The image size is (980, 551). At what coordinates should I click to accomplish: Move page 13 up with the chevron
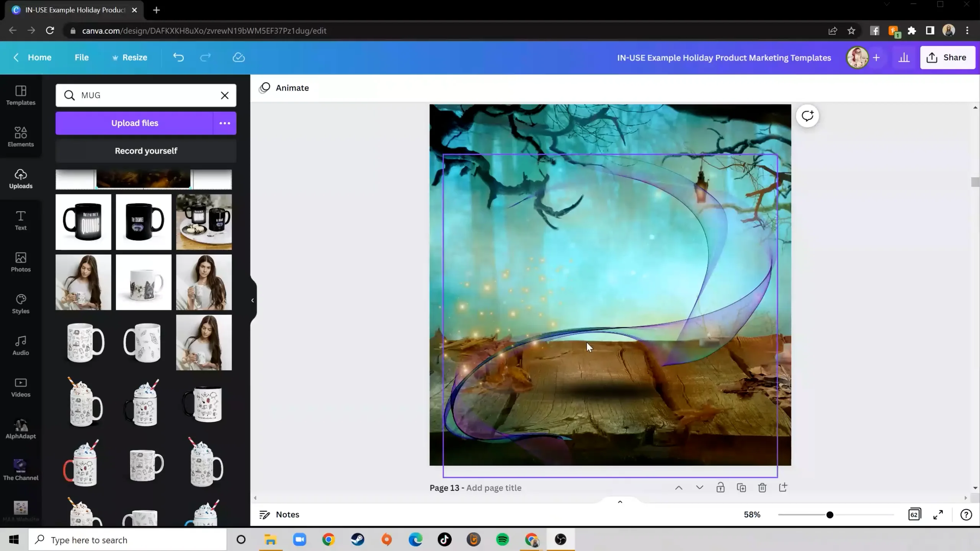[679, 487]
